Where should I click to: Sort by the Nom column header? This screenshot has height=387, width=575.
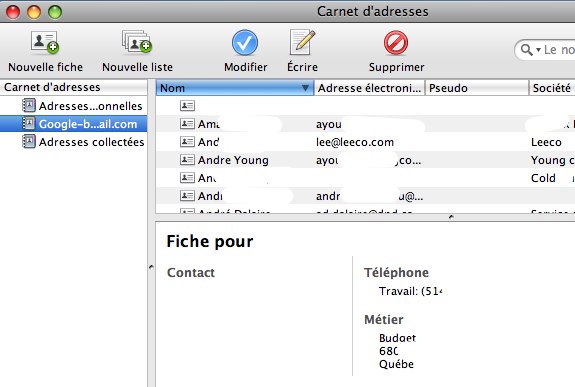point(235,88)
